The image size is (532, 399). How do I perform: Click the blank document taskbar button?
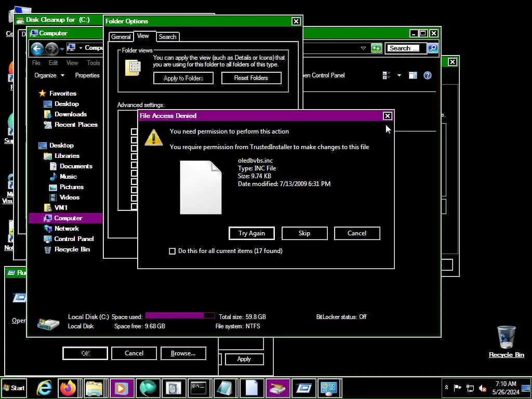point(252,388)
